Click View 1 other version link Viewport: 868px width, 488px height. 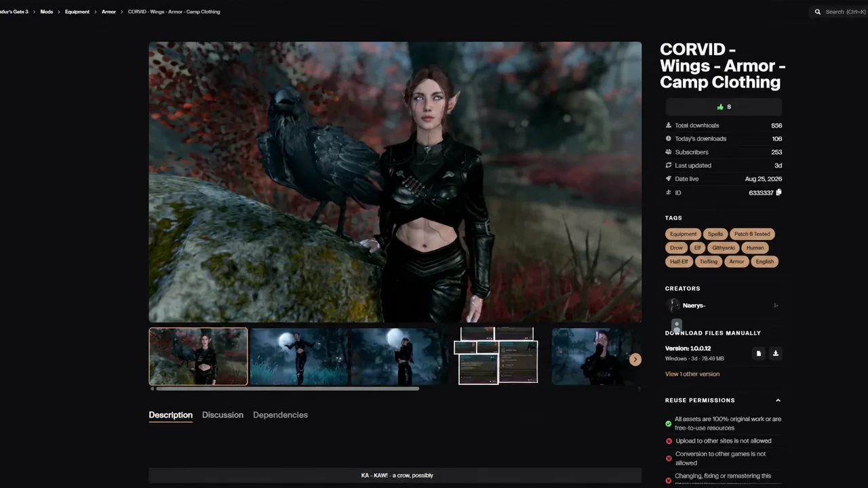click(692, 374)
